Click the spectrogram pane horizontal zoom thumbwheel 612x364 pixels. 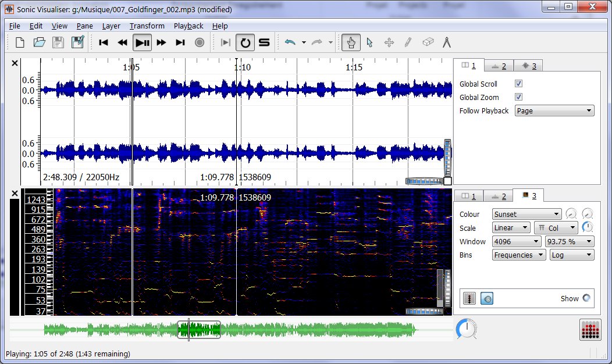click(x=424, y=311)
